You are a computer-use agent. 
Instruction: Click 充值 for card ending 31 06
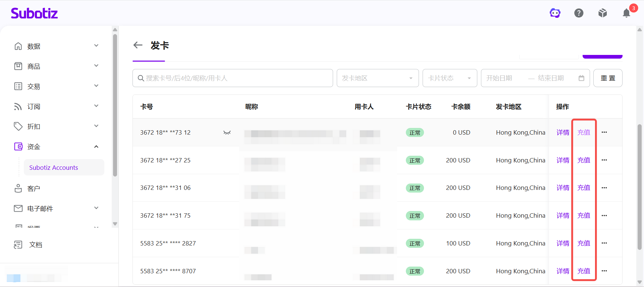pos(584,188)
